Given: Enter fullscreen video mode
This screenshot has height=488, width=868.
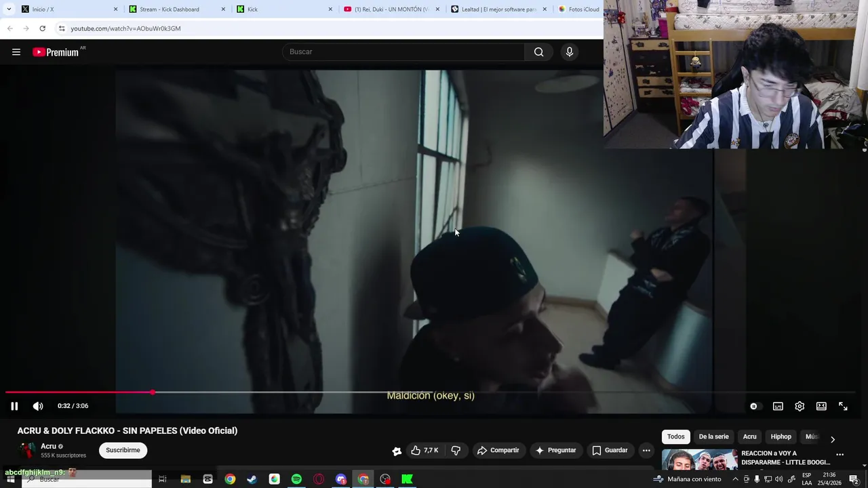Looking at the screenshot, I should (843, 406).
